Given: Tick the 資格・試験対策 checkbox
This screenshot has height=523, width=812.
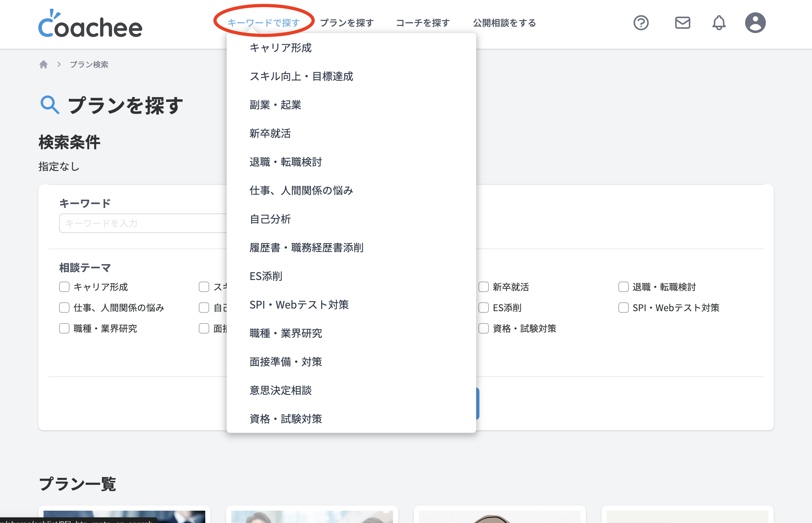Looking at the screenshot, I should pos(483,328).
